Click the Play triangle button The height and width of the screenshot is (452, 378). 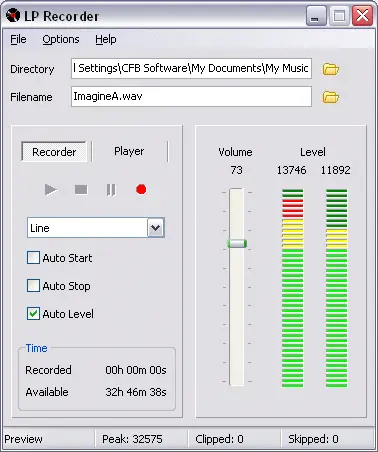point(51,190)
